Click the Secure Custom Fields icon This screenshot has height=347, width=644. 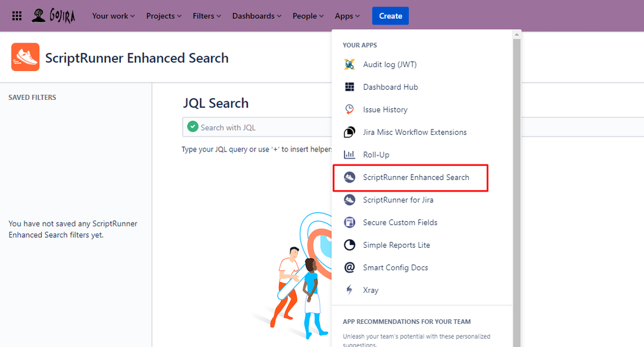pos(349,223)
